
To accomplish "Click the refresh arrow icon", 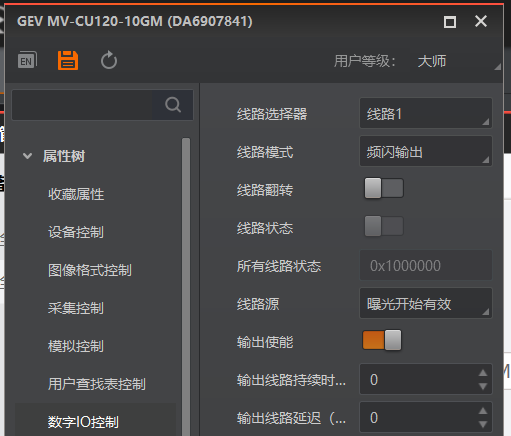I will pyautogui.click(x=109, y=60).
